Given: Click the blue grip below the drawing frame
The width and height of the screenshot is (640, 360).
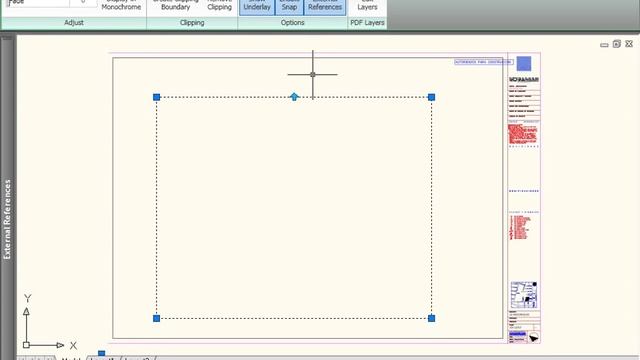Looking at the screenshot, I should tap(101, 353).
